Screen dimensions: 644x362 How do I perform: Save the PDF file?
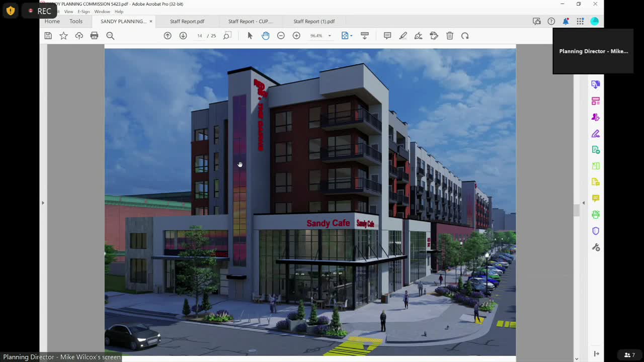pyautogui.click(x=48, y=36)
